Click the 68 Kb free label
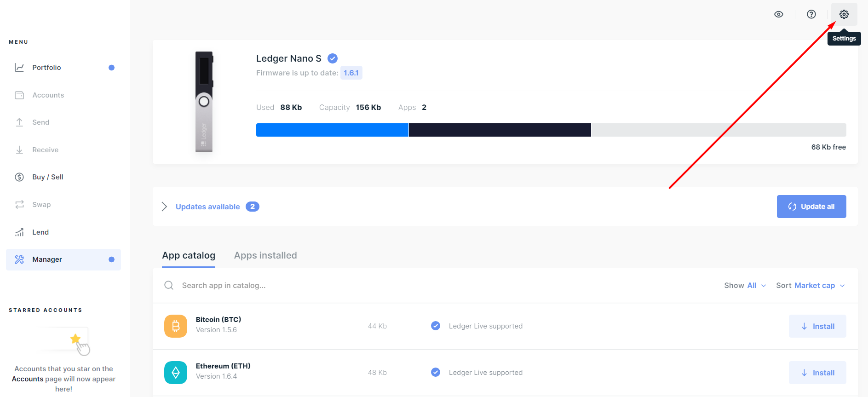 coord(828,147)
